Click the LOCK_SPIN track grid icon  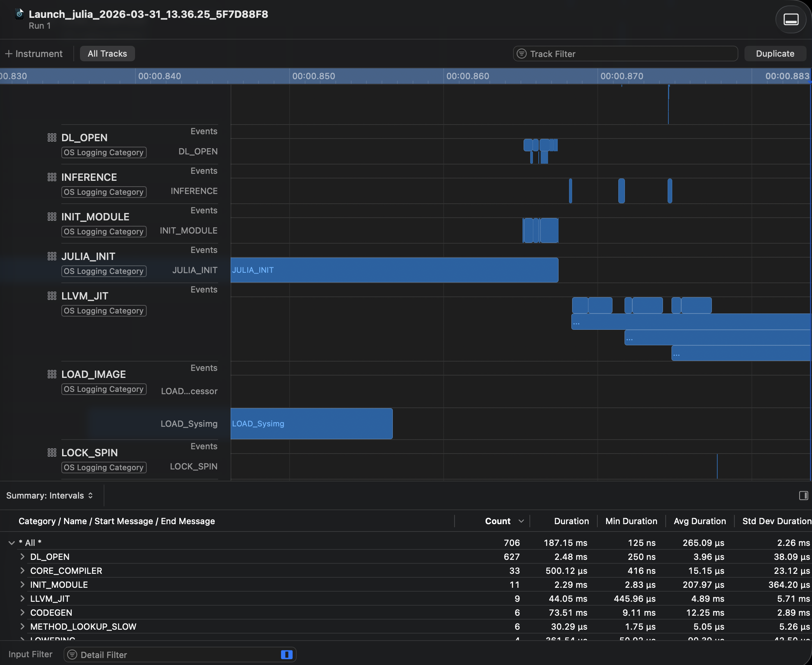(52, 453)
